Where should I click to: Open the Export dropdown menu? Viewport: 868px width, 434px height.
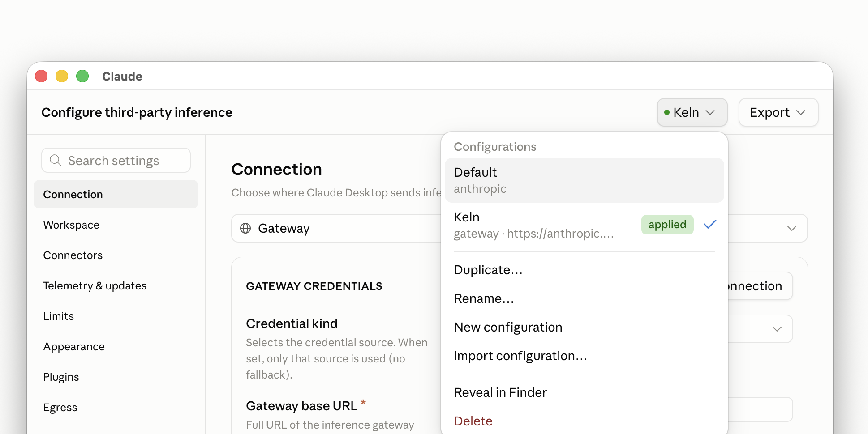778,112
